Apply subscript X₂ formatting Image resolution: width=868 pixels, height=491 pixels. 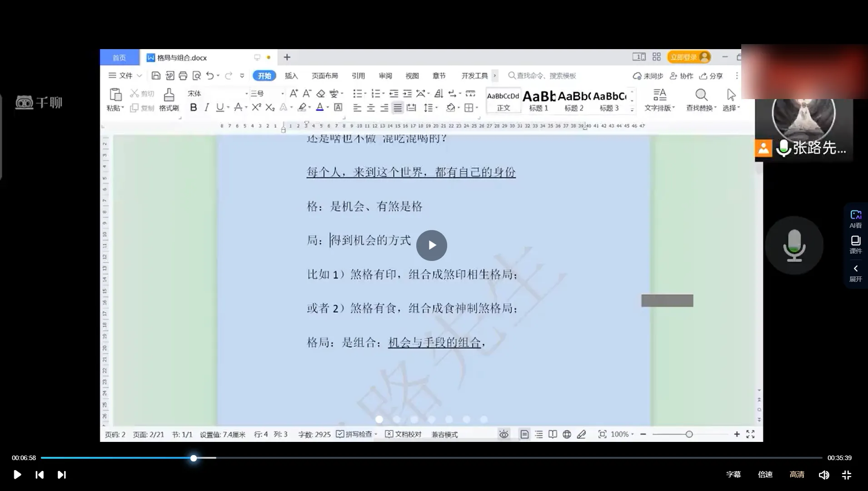coord(270,107)
